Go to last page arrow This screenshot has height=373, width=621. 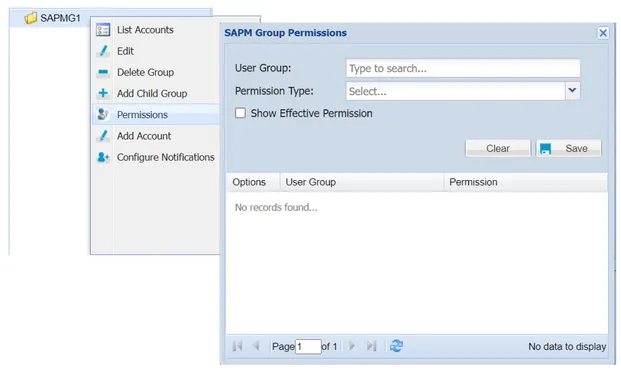click(x=371, y=346)
